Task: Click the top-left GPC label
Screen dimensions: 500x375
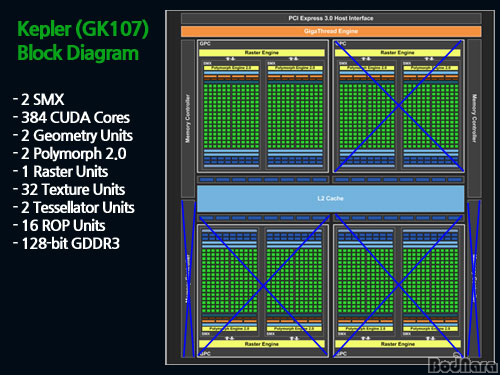Action: [x=205, y=44]
